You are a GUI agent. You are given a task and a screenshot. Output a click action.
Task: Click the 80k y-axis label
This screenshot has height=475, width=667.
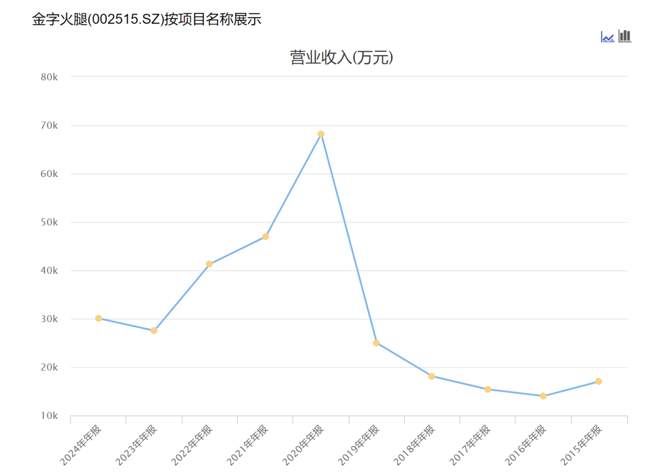coord(49,77)
